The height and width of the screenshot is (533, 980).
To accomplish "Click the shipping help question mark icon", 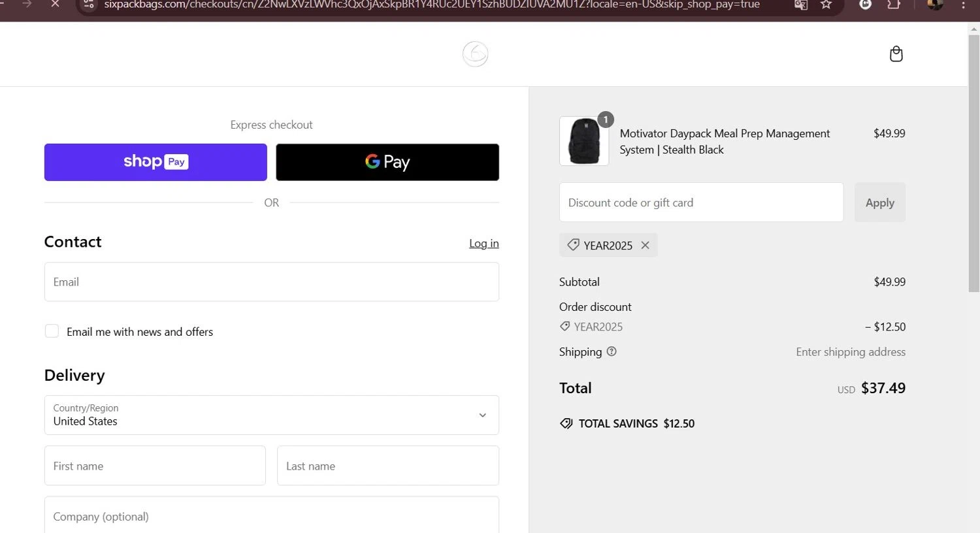I will pos(612,351).
